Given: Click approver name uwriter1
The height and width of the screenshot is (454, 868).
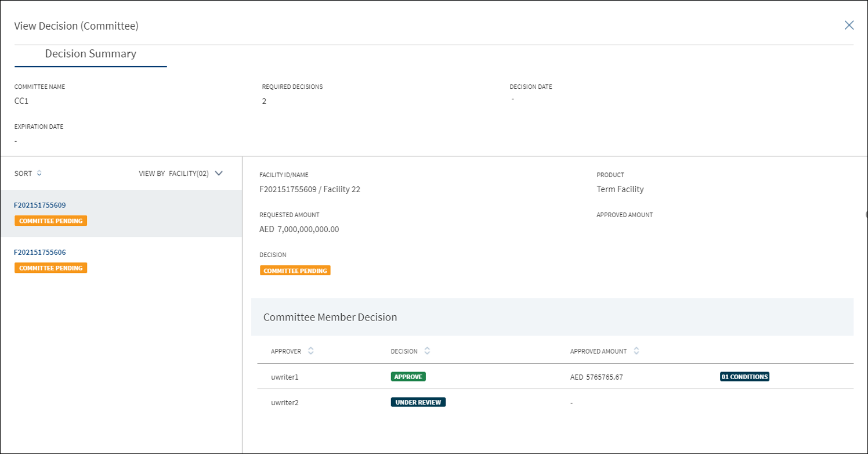Looking at the screenshot, I should click(285, 377).
